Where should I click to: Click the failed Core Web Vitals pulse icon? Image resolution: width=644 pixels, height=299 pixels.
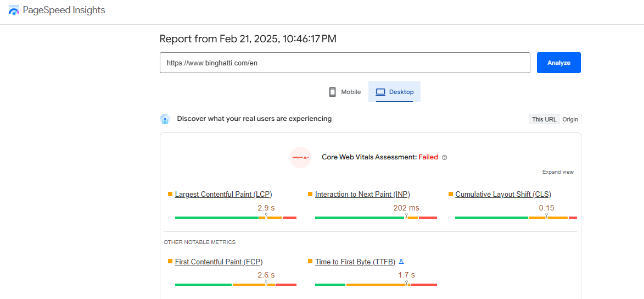tap(300, 157)
